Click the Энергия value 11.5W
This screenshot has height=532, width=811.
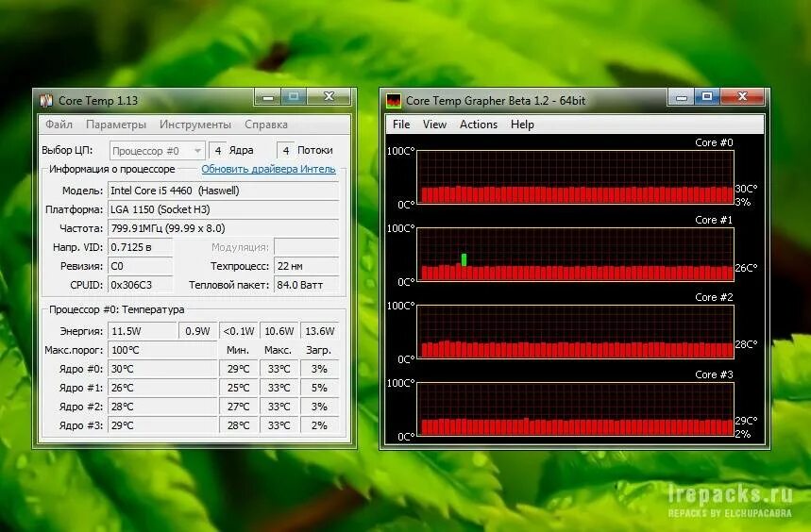pos(142,331)
